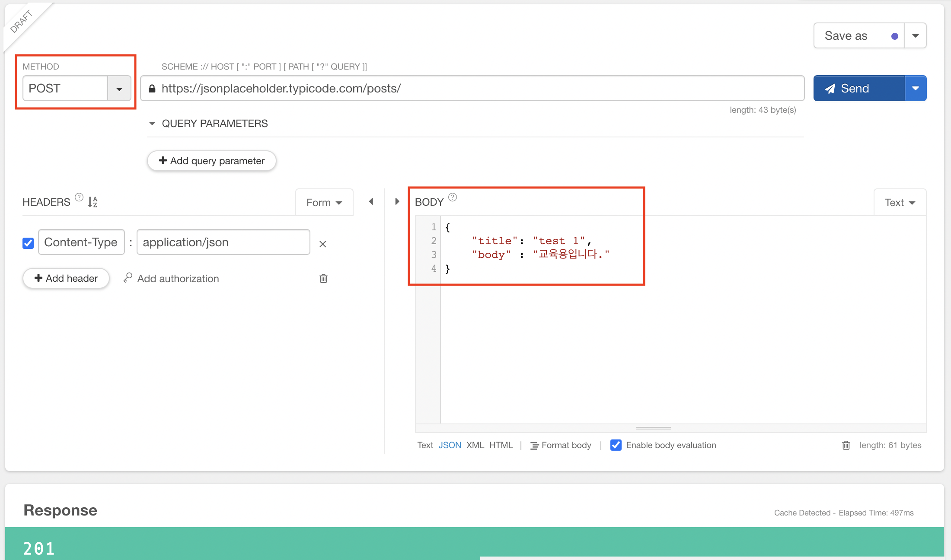Delete all headers with trash icon
The image size is (951, 560).
click(x=323, y=279)
